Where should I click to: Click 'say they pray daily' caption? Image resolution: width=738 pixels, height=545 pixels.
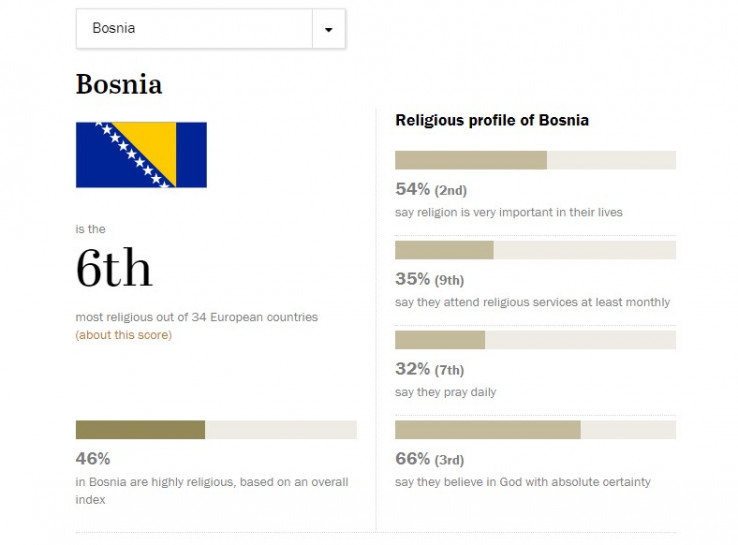coord(445,392)
